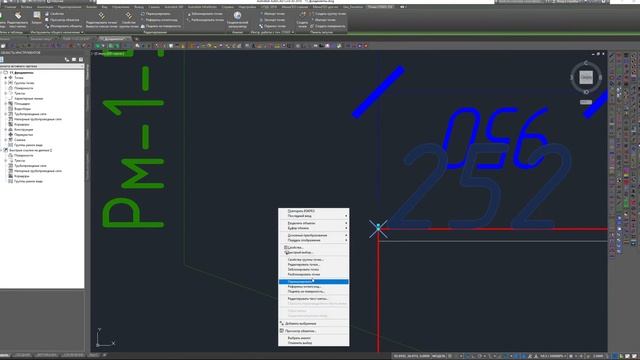Click Свойства button in ribbon general tools
Viewport: 640px width, 360px height.
point(54,14)
